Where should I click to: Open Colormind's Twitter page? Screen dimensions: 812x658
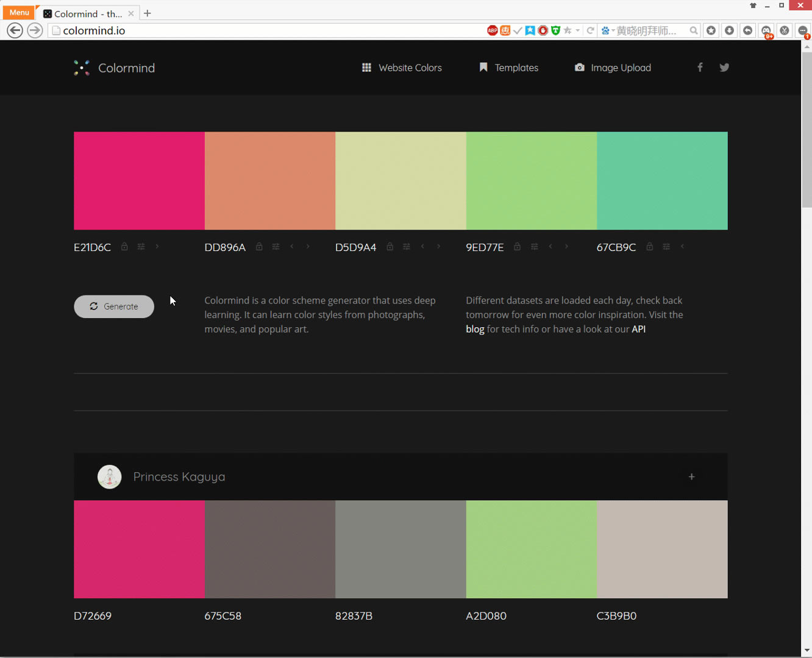coord(724,67)
